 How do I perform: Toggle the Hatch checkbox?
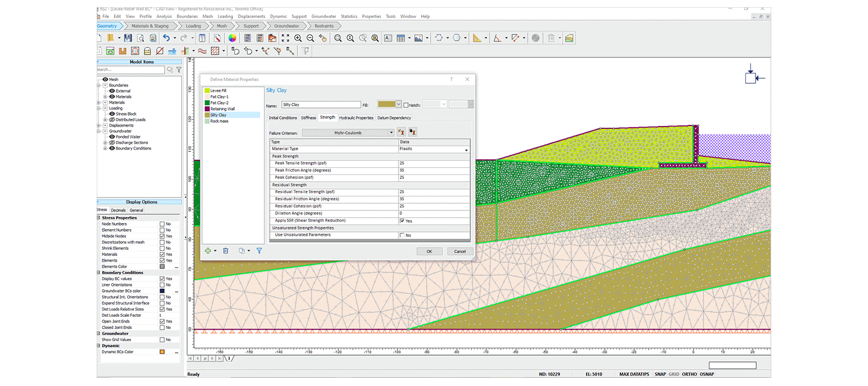[x=406, y=105]
